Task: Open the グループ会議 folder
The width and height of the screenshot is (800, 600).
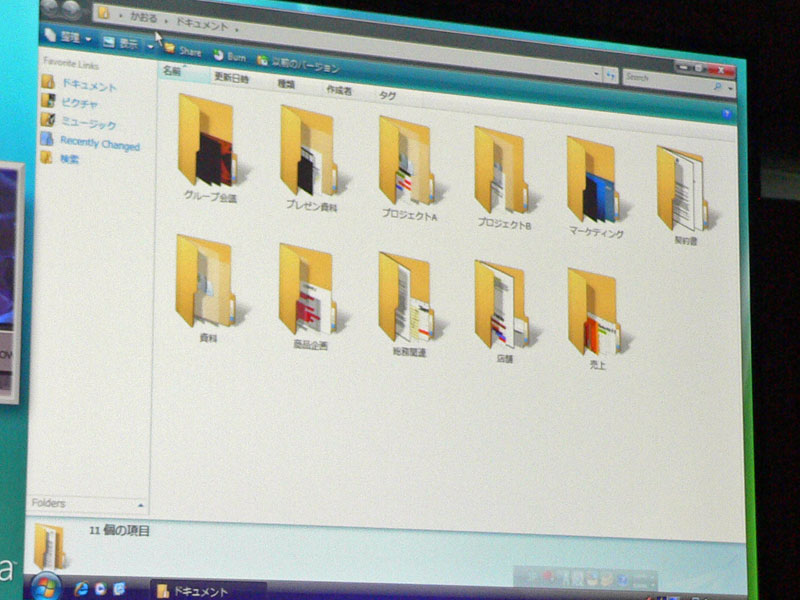Action: [x=210, y=148]
